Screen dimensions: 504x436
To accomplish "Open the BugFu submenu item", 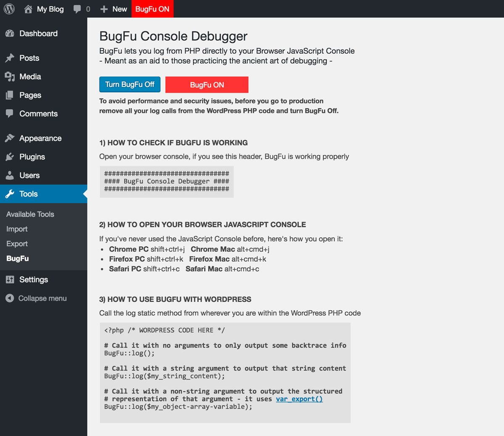I will click(18, 258).
